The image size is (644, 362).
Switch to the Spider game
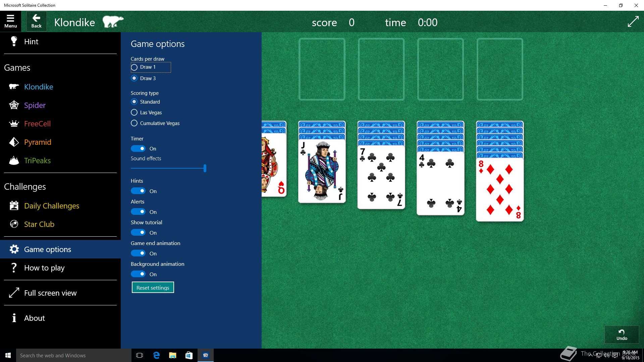pos(60,105)
